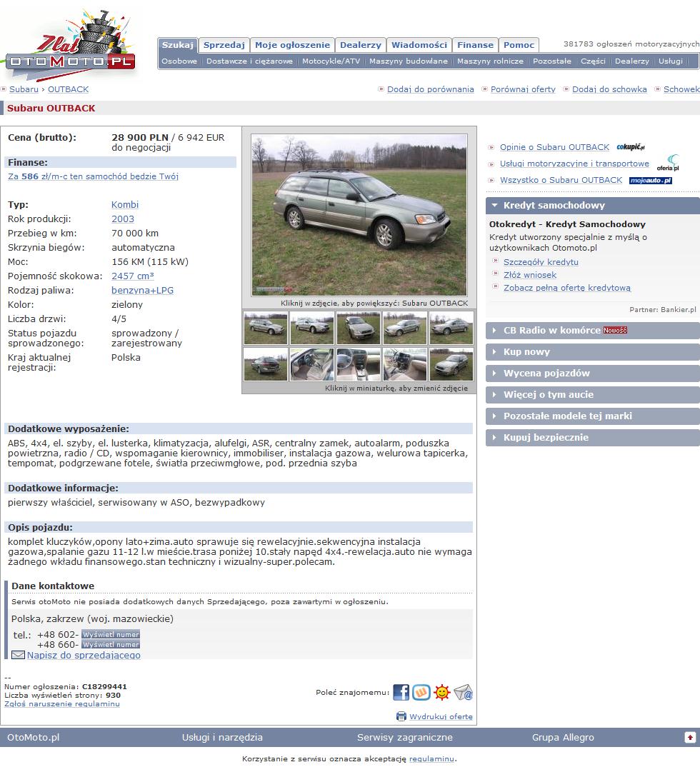Image resolution: width=700 pixels, height=777 pixels.
Task: Expand the Więcej o tym aucie panel
Action: pyautogui.click(x=592, y=394)
